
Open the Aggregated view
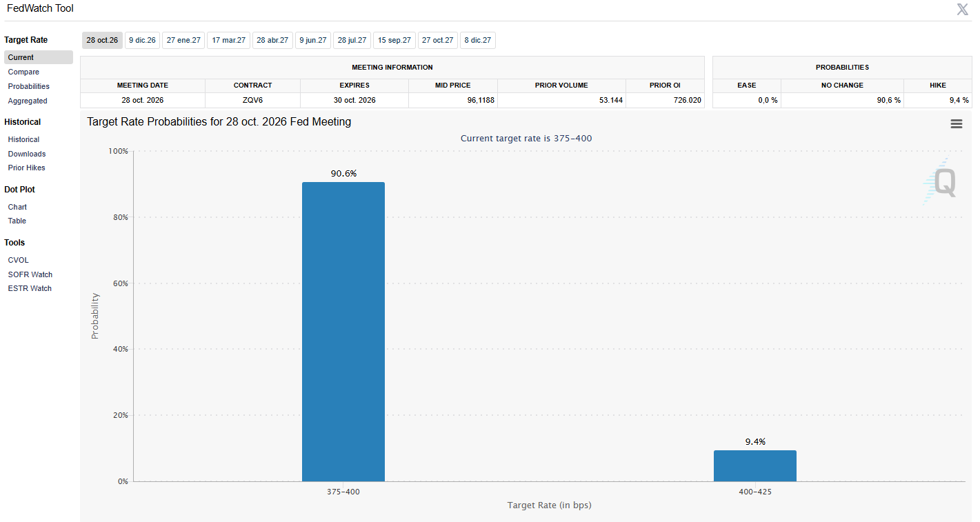coord(28,101)
